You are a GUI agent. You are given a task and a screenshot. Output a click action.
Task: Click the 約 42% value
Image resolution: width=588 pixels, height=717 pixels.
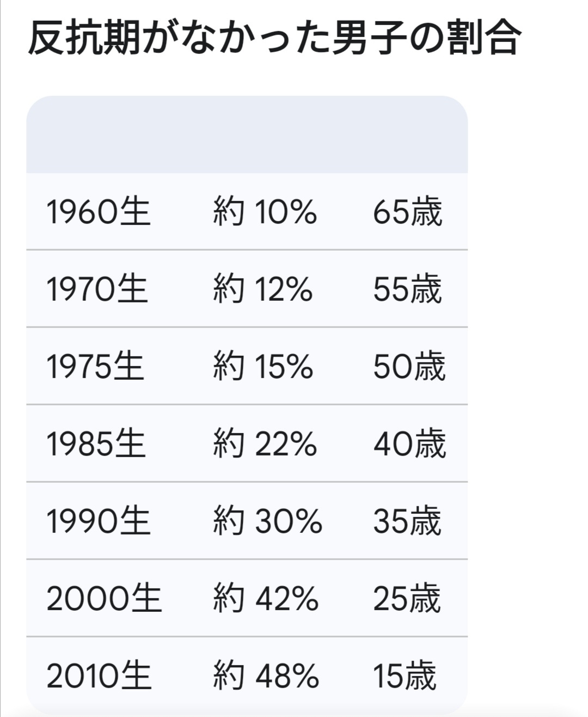[266, 598]
